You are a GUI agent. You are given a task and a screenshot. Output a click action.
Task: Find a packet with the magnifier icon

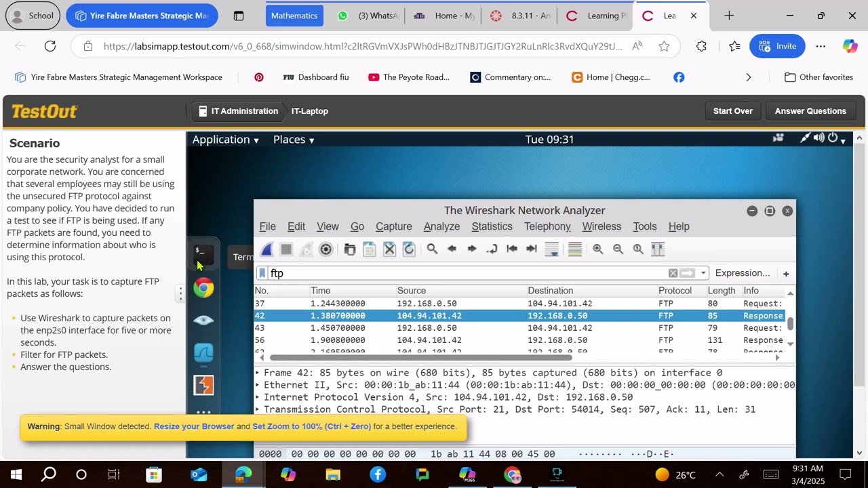432,249
